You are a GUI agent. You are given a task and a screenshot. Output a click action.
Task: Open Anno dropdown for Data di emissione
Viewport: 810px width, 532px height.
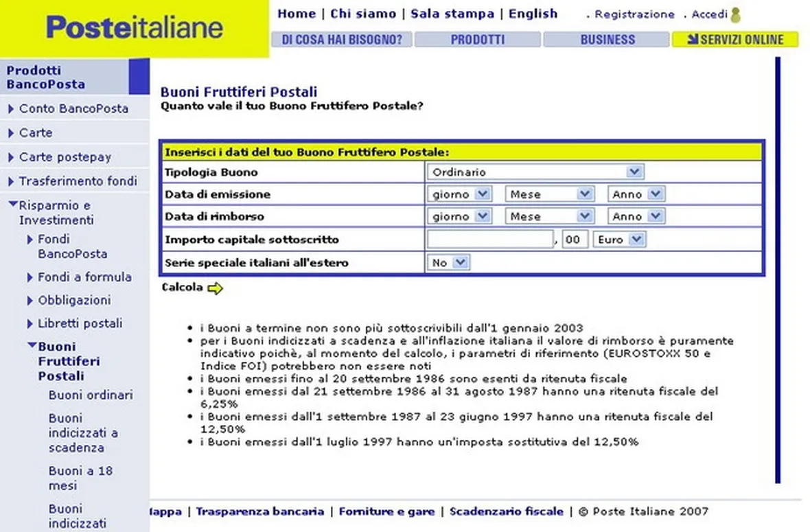pyautogui.click(x=636, y=194)
